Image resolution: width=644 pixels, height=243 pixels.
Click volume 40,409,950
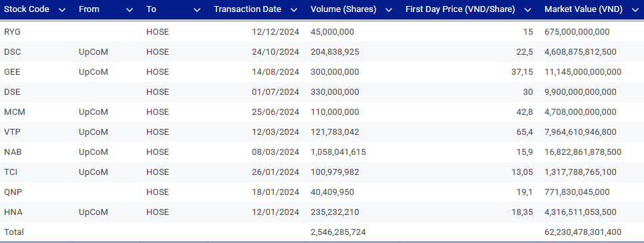[332, 192]
